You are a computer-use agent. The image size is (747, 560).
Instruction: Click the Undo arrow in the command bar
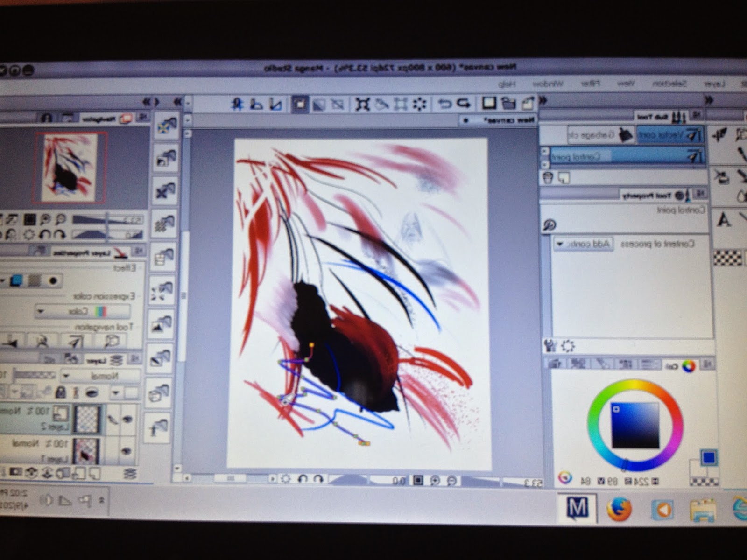click(x=464, y=104)
